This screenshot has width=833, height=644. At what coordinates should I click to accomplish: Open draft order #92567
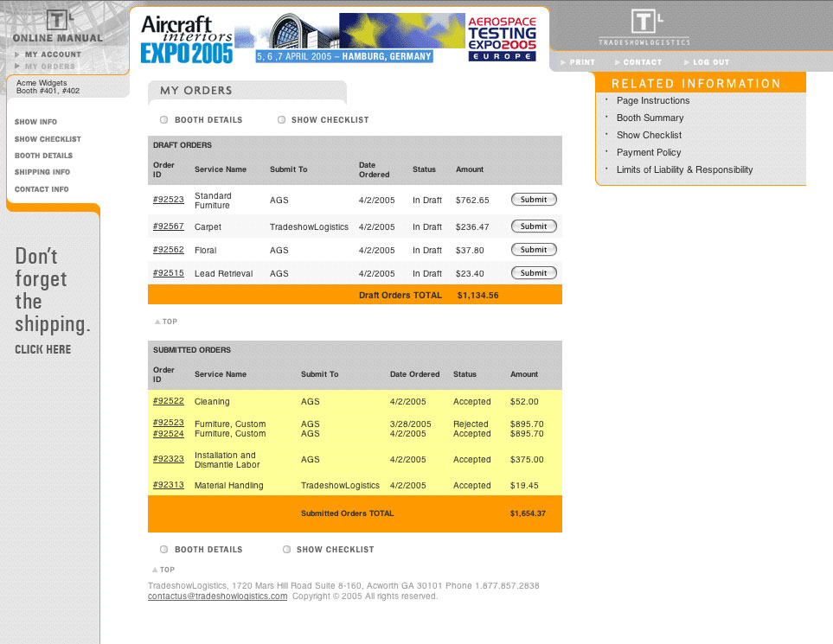169,226
